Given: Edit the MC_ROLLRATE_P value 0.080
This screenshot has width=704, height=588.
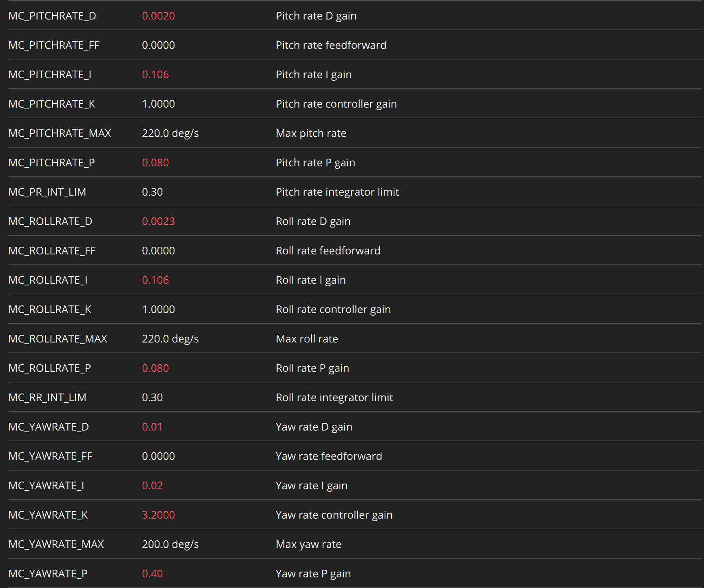Looking at the screenshot, I should click(x=155, y=368).
